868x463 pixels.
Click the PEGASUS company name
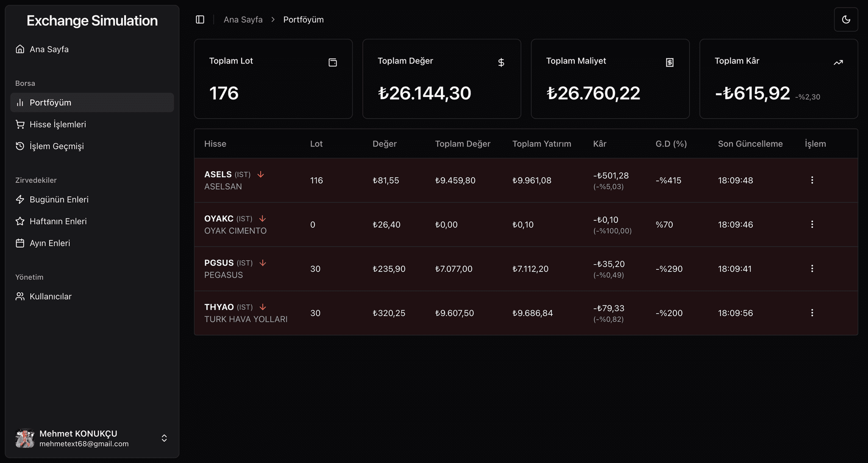[223, 275]
